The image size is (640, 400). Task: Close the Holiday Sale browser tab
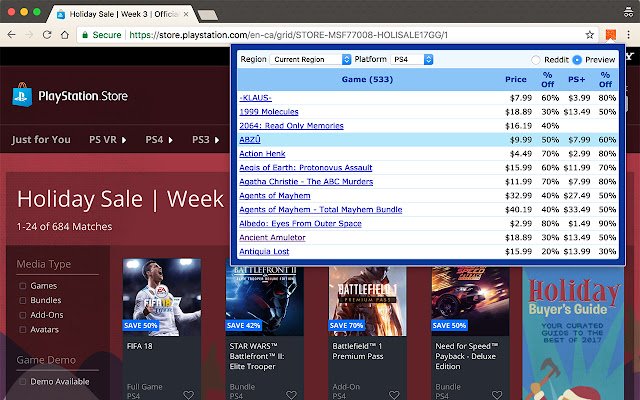click(186, 14)
